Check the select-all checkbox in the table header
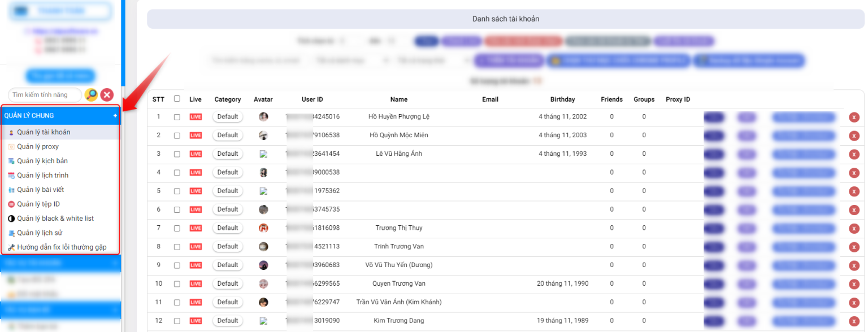This screenshot has height=332, width=868. click(177, 99)
